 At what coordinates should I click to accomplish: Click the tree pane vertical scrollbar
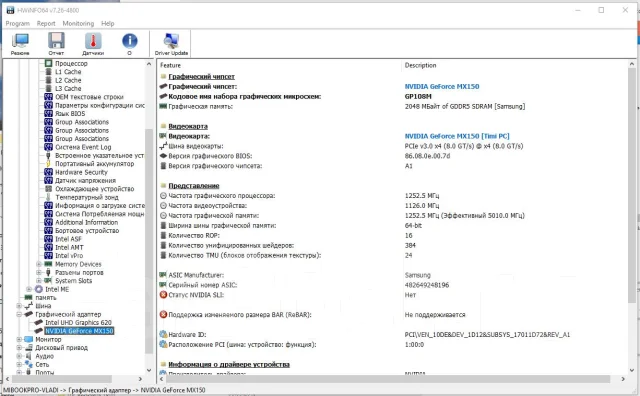click(x=149, y=241)
